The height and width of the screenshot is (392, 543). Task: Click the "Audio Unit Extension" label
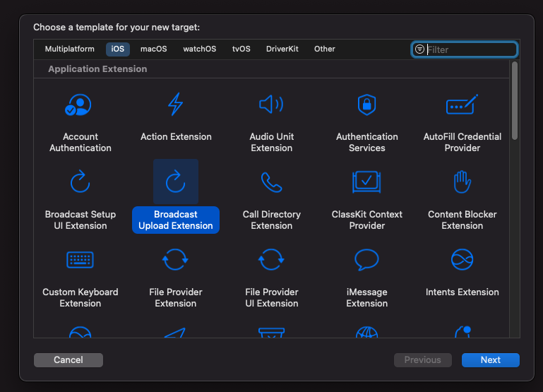pyautogui.click(x=271, y=143)
